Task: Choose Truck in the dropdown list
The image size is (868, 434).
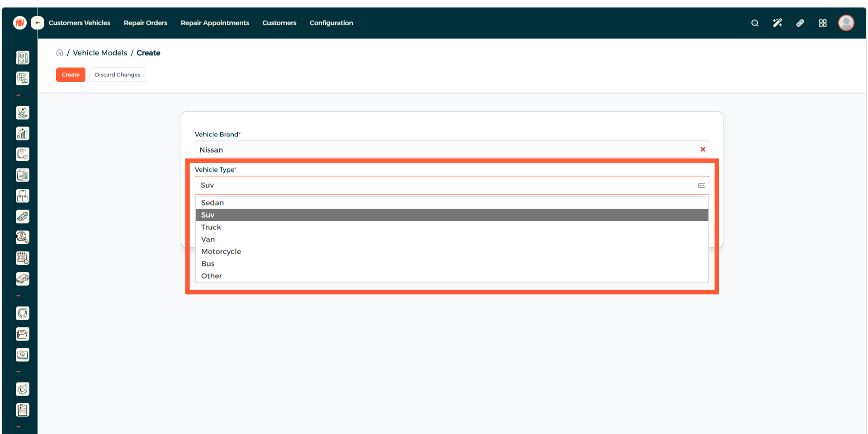Action: tap(211, 227)
